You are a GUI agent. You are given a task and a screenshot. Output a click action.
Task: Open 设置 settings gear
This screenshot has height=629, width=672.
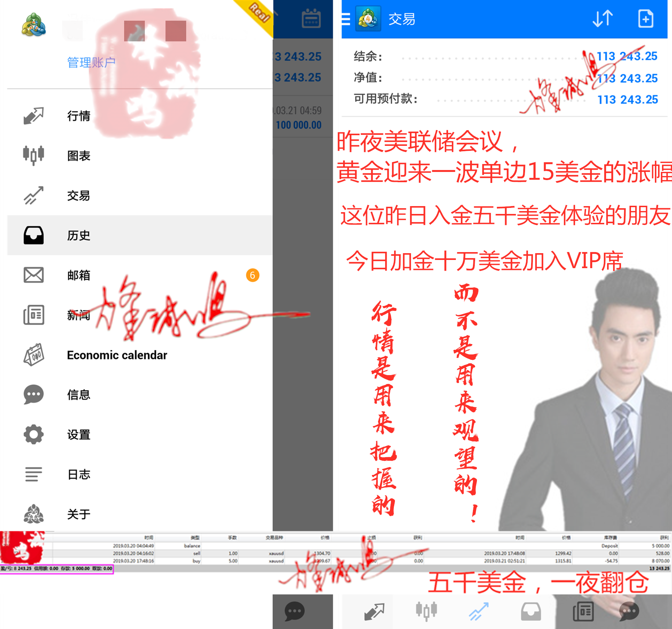(x=34, y=434)
